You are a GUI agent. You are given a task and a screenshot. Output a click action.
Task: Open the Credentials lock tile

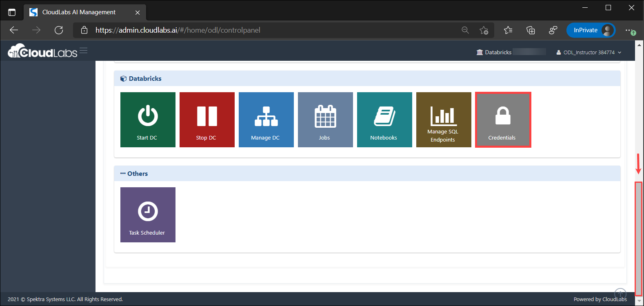coord(503,120)
